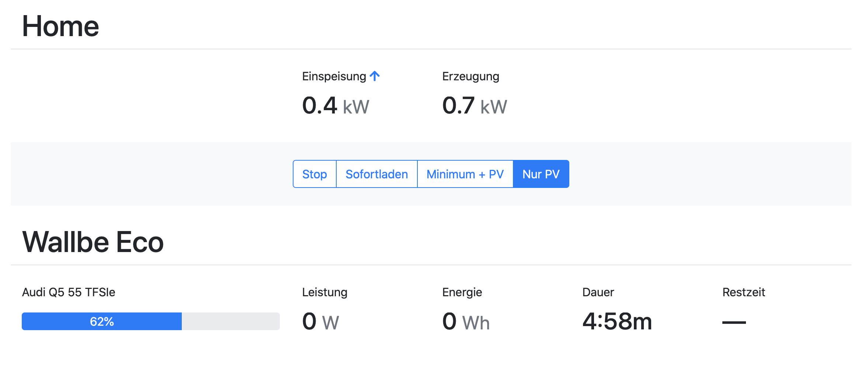Image resolution: width=868 pixels, height=381 pixels.
Task: Click the Dauer 4:58m value
Action: click(617, 321)
